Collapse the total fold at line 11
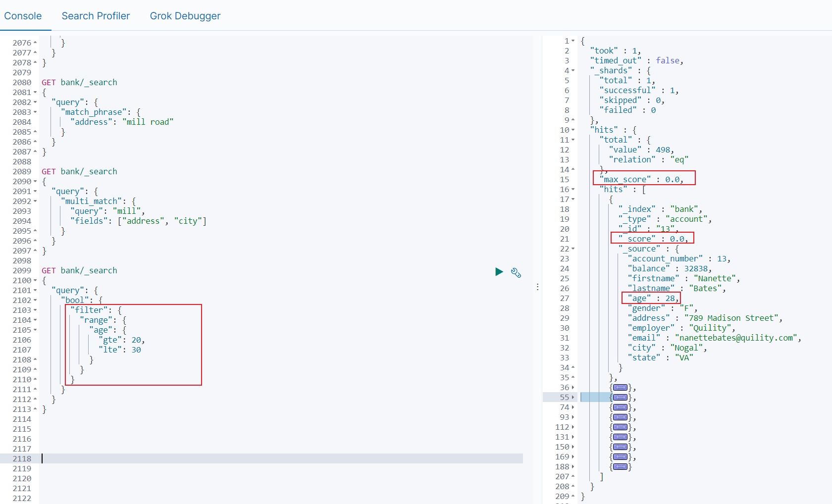 click(x=573, y=140)
